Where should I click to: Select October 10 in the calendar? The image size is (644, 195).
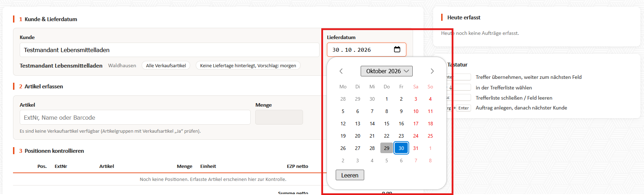coord(416,111)
